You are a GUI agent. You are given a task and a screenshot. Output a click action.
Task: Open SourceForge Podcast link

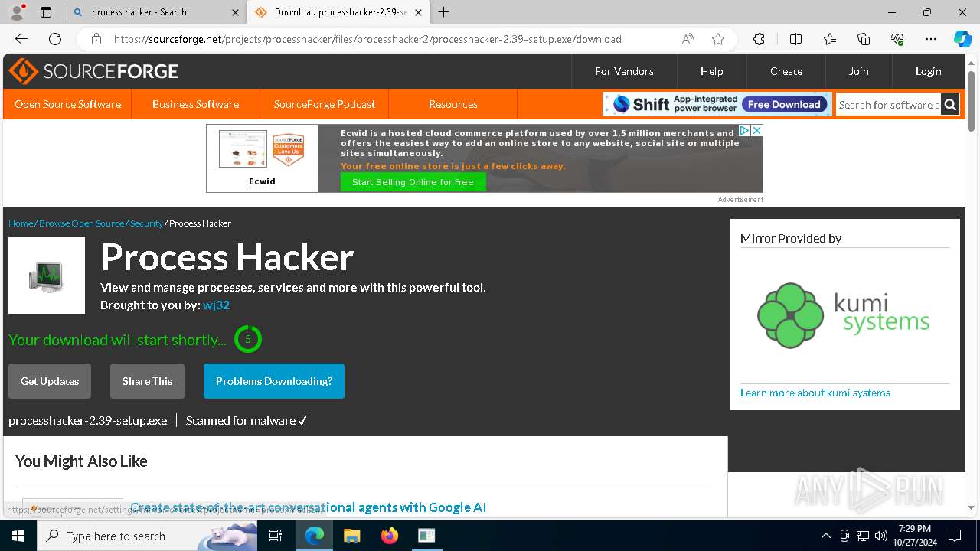coord(325,104)
